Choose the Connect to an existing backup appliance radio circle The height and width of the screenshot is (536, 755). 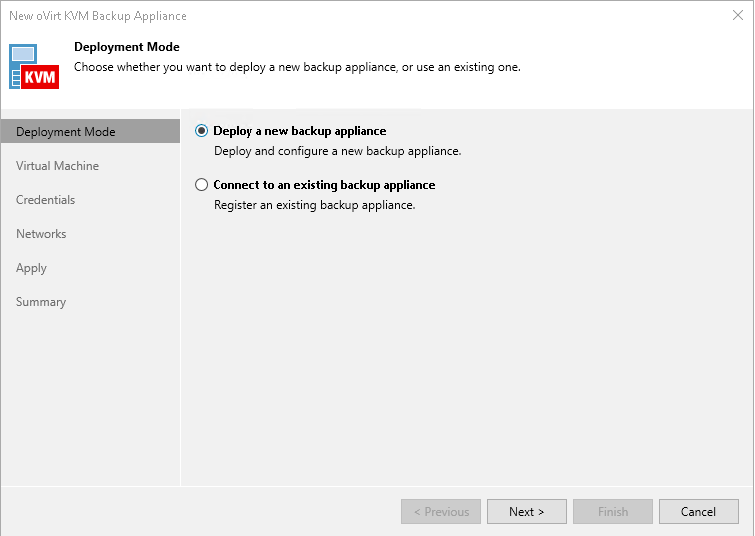(x=202, y=185)
